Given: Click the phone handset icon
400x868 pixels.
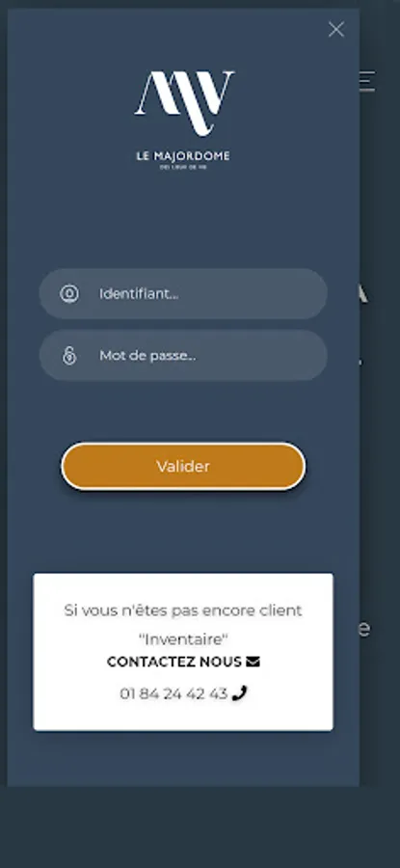Looking at the screenshot, I should click(239, 693).
